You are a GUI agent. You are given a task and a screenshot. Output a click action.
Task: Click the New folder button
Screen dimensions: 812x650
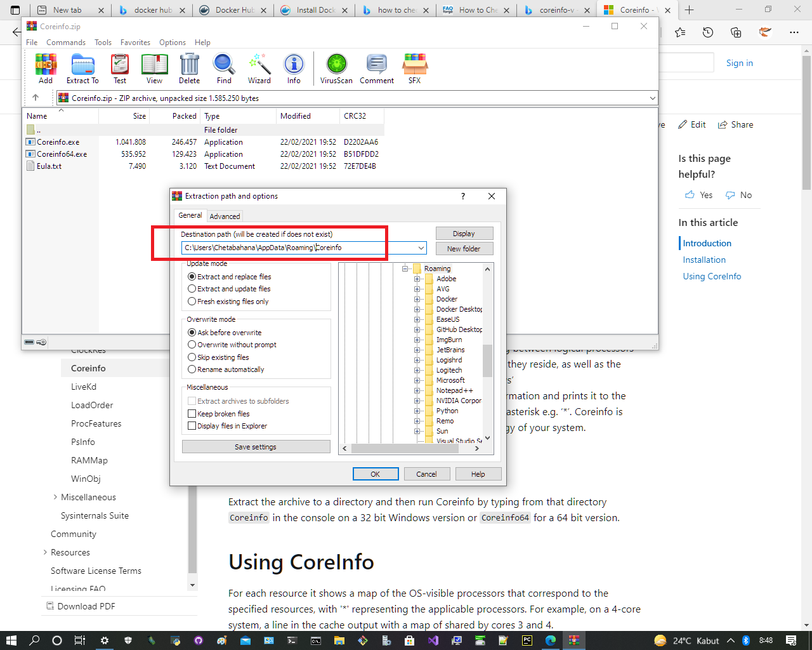pyautogui.click(x=464, y=249)
